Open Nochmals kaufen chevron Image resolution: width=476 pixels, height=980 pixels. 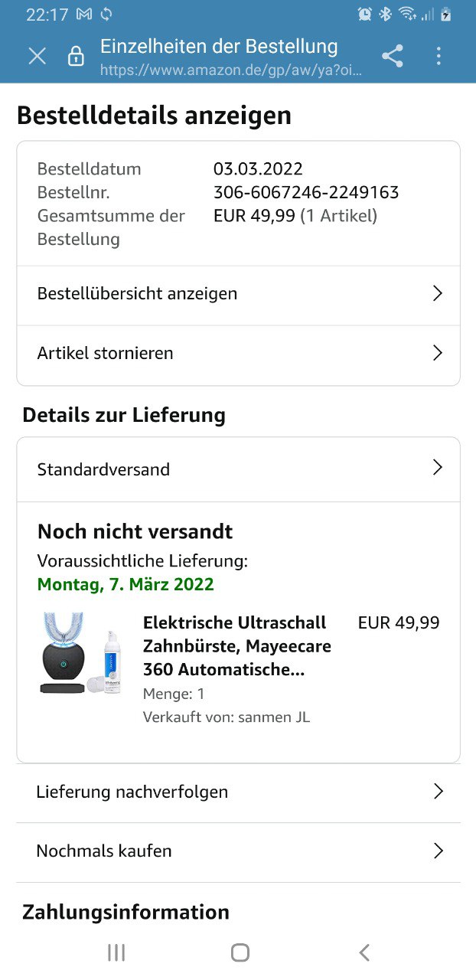pyautogui.click(x=438, y=851)
